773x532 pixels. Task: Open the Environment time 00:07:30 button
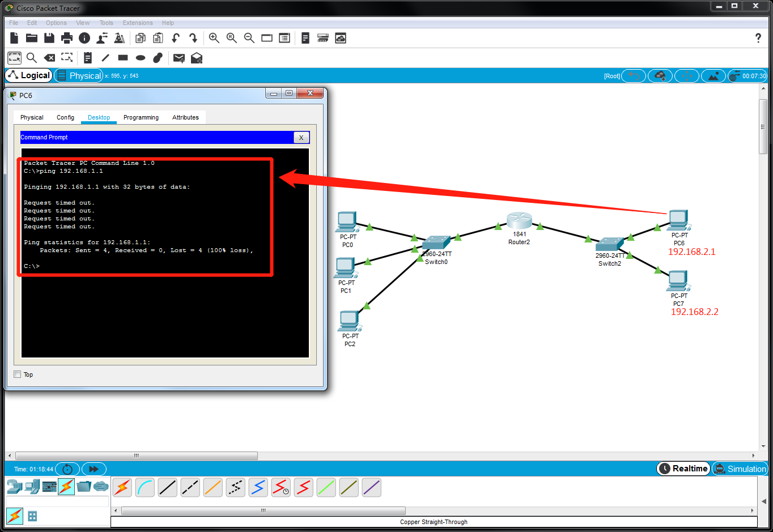747,76
